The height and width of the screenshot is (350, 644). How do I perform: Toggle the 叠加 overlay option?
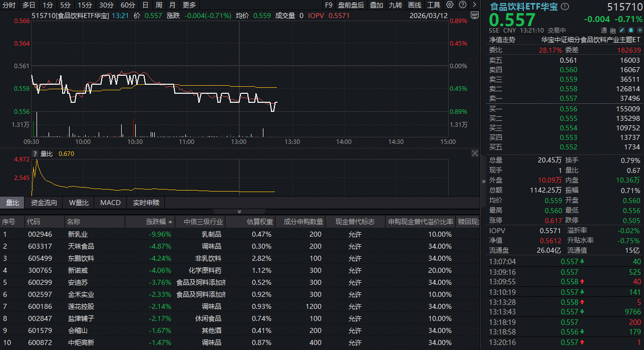377,5
